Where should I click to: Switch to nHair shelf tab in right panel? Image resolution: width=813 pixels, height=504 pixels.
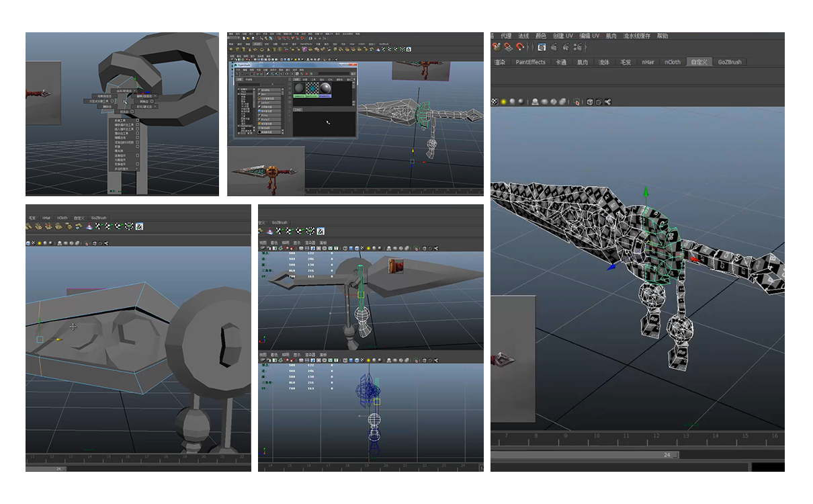pos(648,62)
